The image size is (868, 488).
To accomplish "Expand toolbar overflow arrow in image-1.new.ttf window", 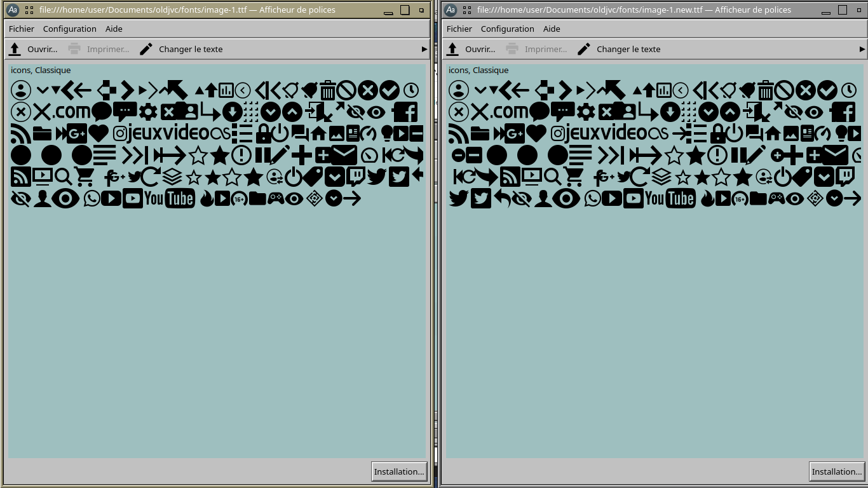I will click(862, 49).
